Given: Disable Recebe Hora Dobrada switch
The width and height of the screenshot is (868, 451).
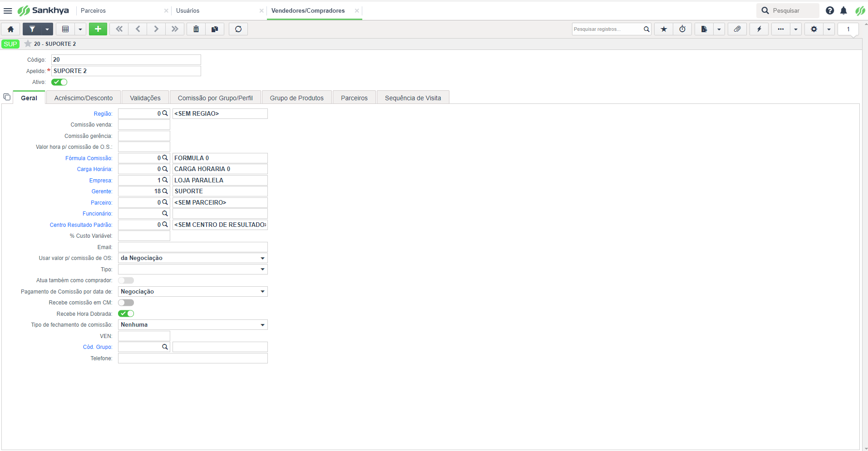Looking at the screenshot, I should pos(126,314).
